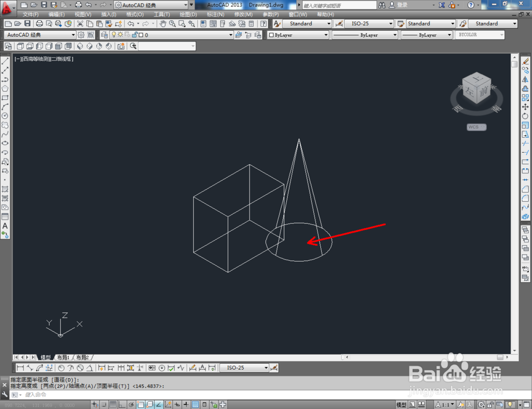Click the ViewCube top face
This screenshot has height=409, width=532.
(x=478, y=79)
